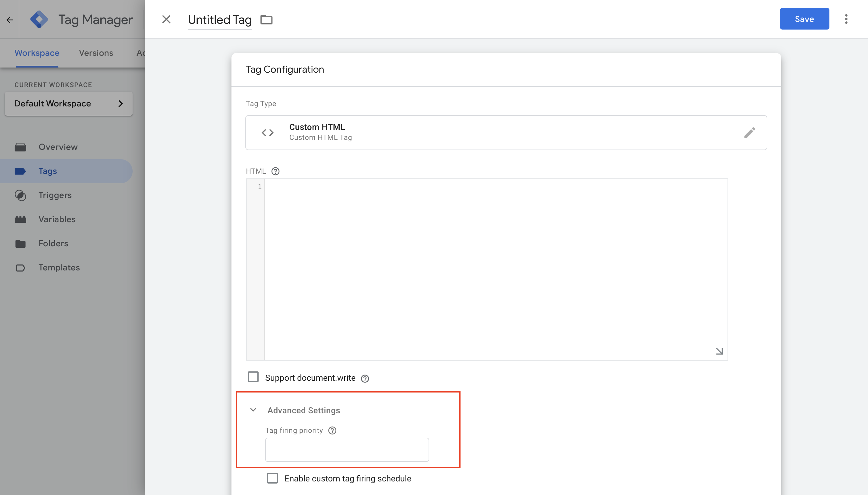
Task: Click the HTML editor resize corner icon
Action: click(719, 351)
